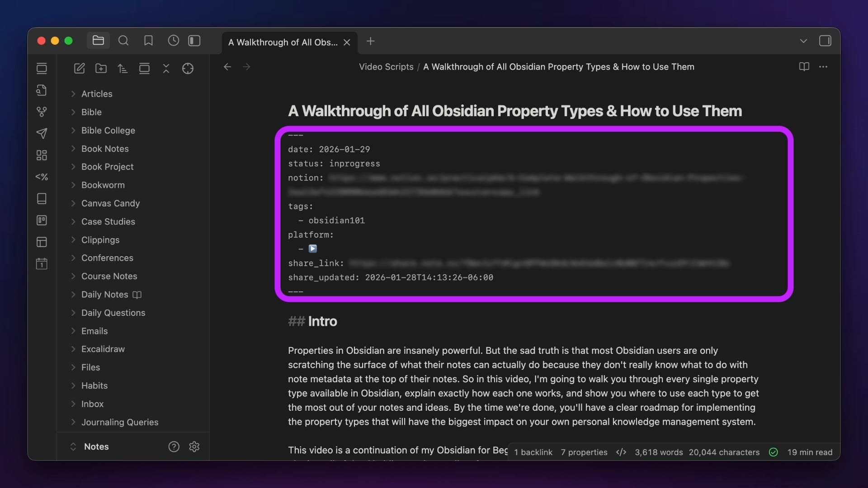Viewport: 868px width, 488px height.
Task: Collapse all folders in sidebar
Action: pyautogui.click(x=166, y=68)
